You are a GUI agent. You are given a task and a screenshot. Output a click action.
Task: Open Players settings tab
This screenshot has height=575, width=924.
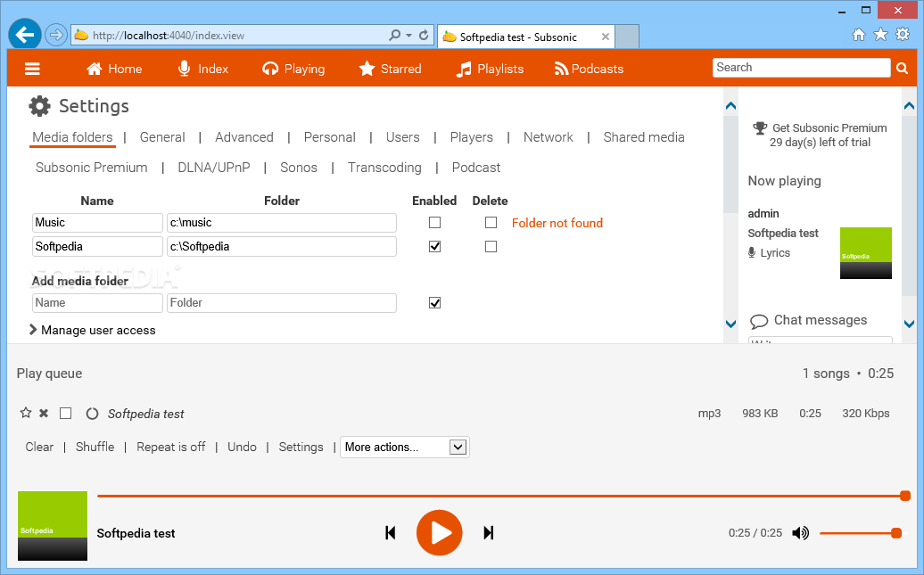click(x=472, y=137)
